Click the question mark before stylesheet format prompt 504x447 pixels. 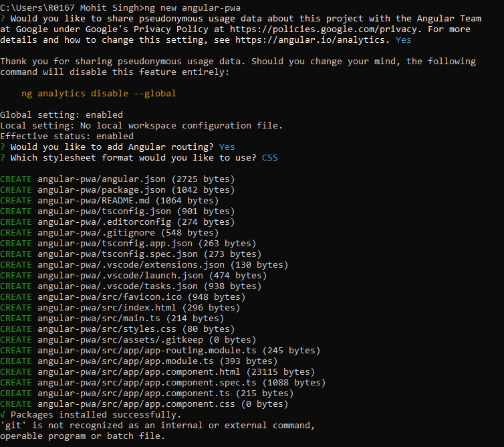click(x=3, y=157)
